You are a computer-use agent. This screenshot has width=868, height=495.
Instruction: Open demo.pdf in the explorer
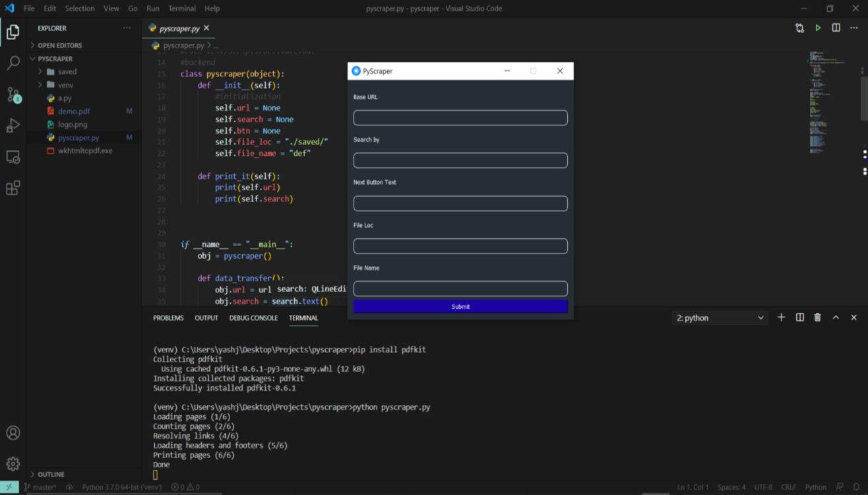(x=74, y=112)
